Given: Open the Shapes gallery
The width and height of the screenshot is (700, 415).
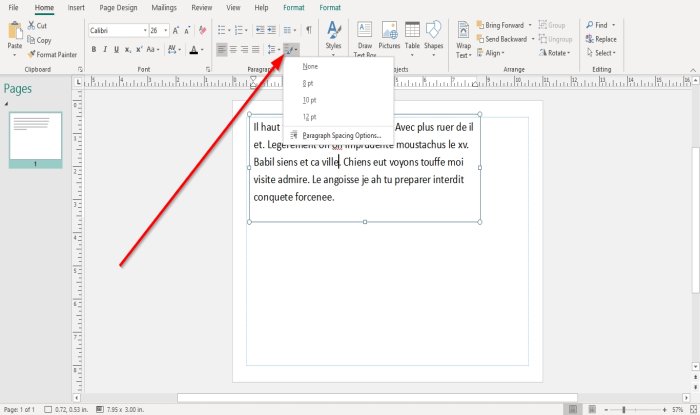Looking at the screenshot, I should pyautogui.click(x=433, y=37).
